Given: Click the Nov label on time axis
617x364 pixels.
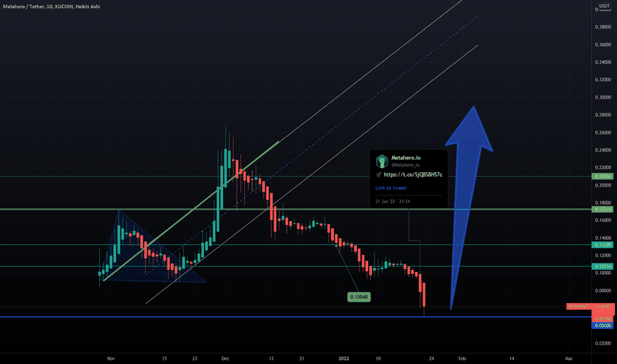Looking at the screenshot, I should pyautogui.click(x=111, y=359).
